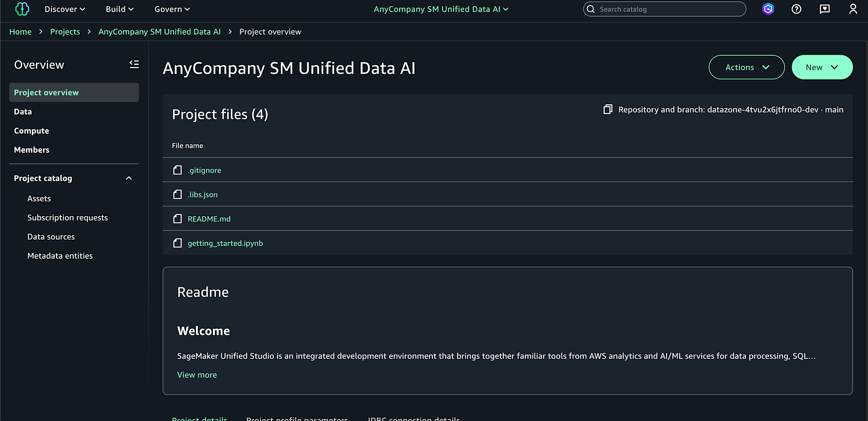Select Project overview in sidebar
This screenshot has width=868, height=421.
[x=74, y=92]
